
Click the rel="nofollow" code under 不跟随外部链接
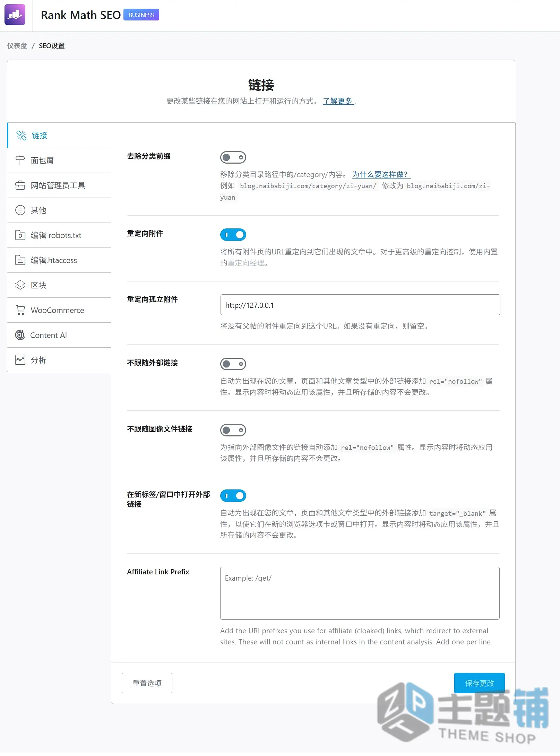pyautogui.click(x=455, y=381)
